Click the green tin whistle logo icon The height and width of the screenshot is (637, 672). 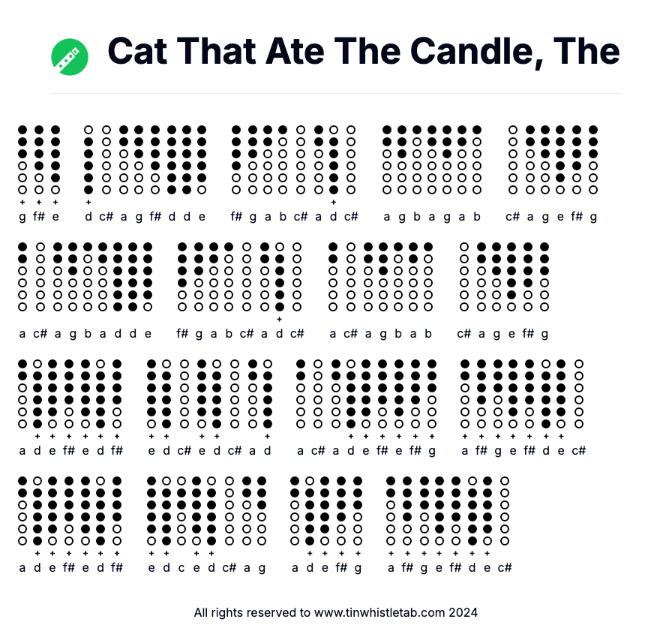70,57
